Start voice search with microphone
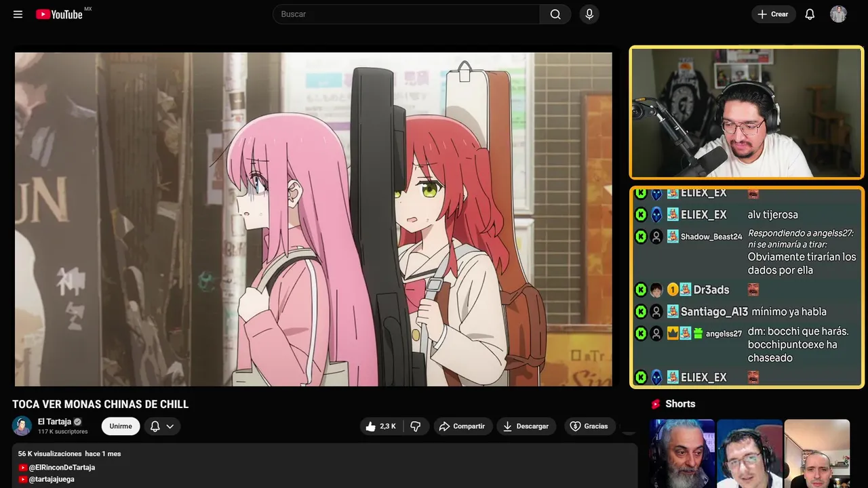Image resolution: width=868 pixels, height=488 pixels. click(x=589, y=14)
